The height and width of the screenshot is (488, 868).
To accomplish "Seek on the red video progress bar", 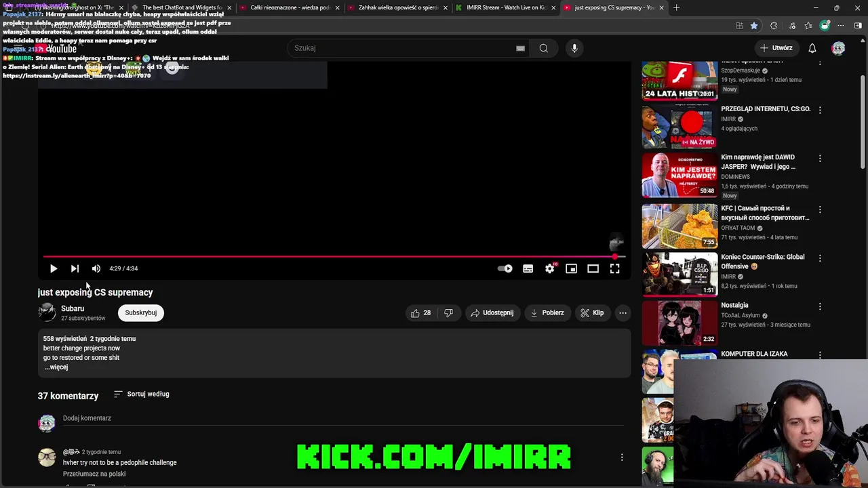I will click(333, 256).
